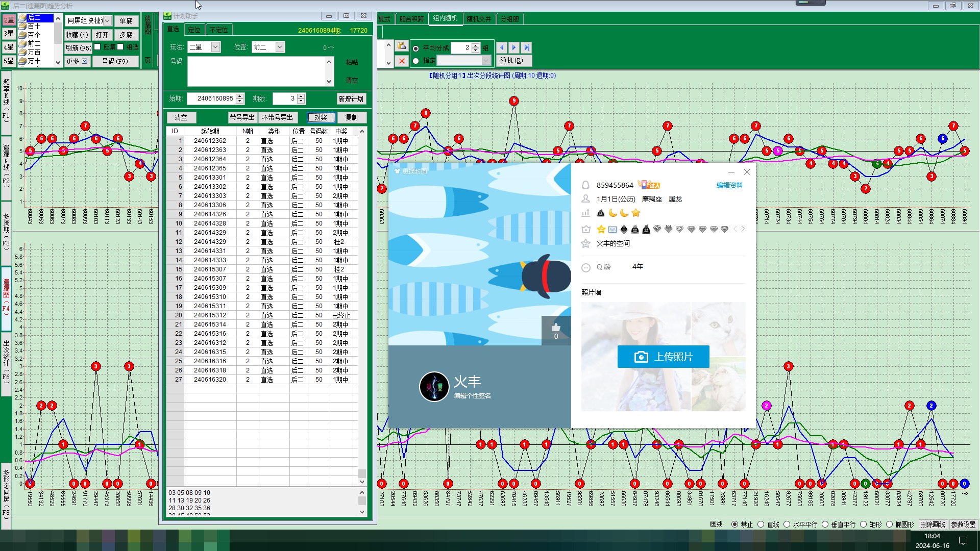
Task: Click the lightning diamond privilege icon
Action: click(657, 229)
